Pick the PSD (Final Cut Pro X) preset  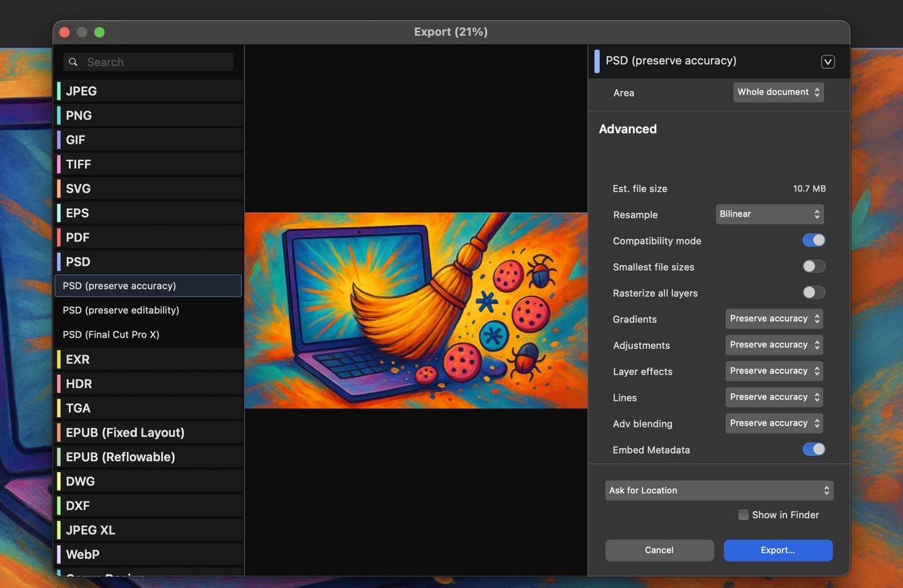coord(148,335)
